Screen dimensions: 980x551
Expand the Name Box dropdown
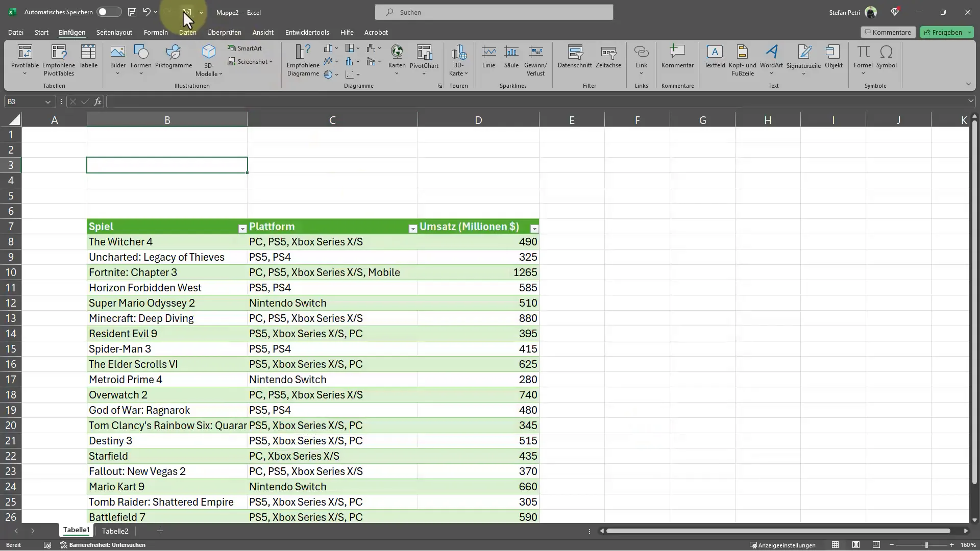point(48,102)
